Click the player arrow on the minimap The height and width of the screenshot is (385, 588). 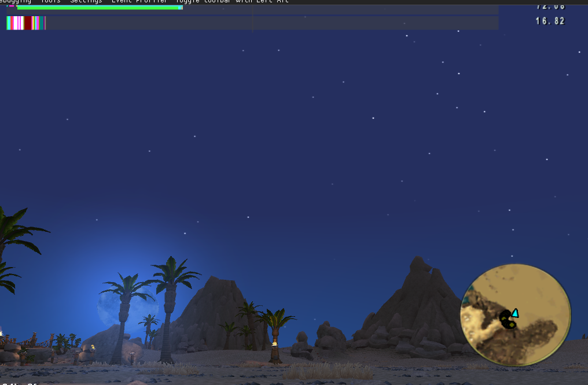(514, 312)
